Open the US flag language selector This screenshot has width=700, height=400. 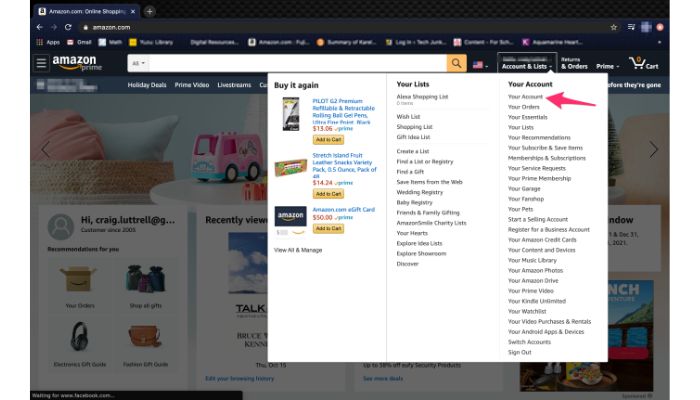click(480, 65)
